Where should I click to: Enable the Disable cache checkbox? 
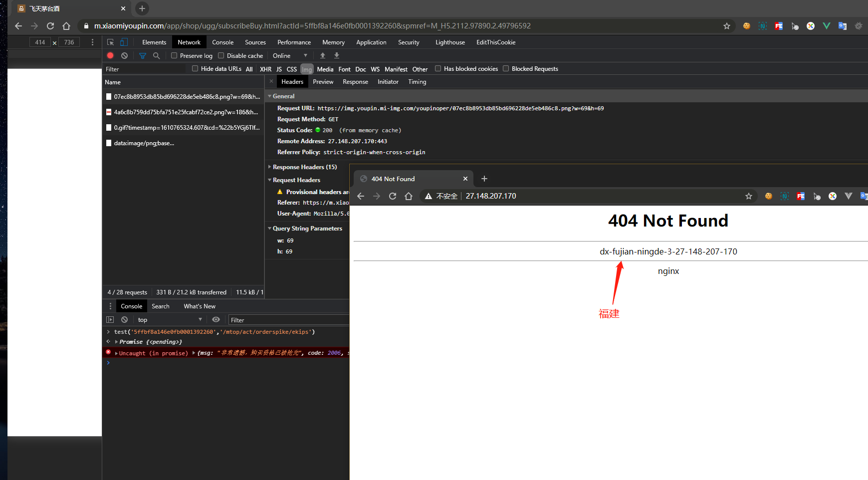(221, 55)
